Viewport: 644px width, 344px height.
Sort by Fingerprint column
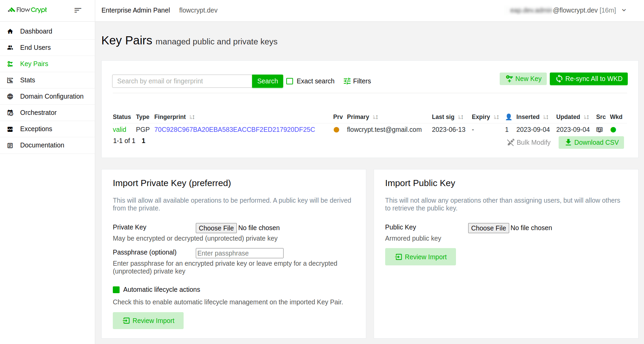tap(192, 117)
